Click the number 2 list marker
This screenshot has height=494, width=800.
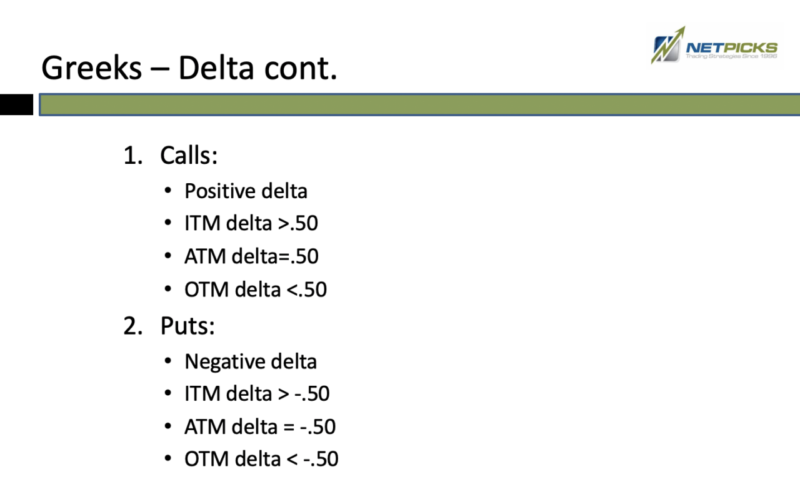coord(133,326)
